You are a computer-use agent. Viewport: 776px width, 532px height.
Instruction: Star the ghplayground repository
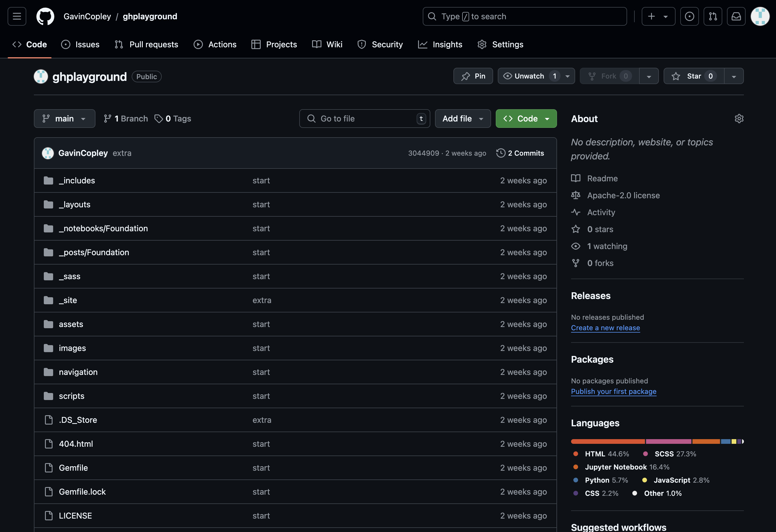click(694, 76)
